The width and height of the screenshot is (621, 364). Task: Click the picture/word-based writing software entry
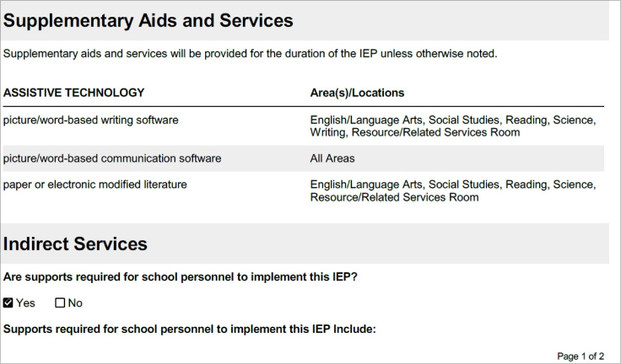(x=91, y=120)
